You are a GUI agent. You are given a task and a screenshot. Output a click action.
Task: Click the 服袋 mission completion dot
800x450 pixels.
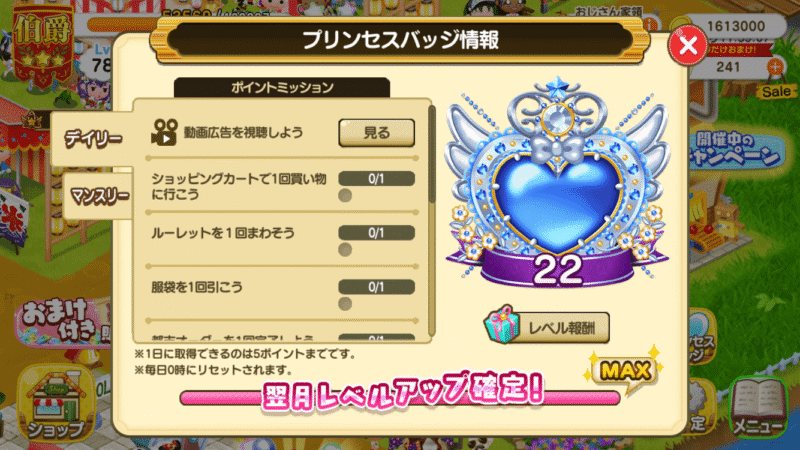click(x=345, y=304)
